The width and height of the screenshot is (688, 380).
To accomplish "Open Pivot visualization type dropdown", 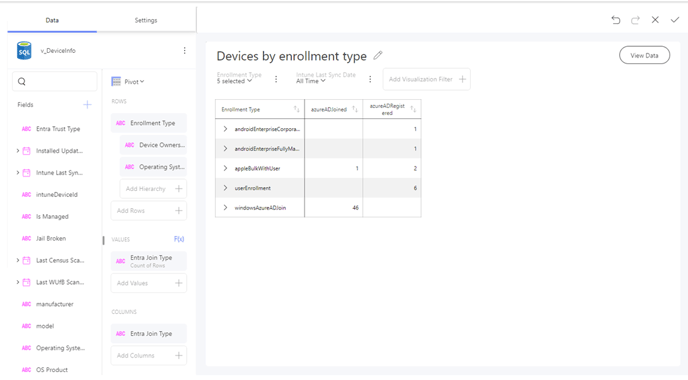I will 128,82.
